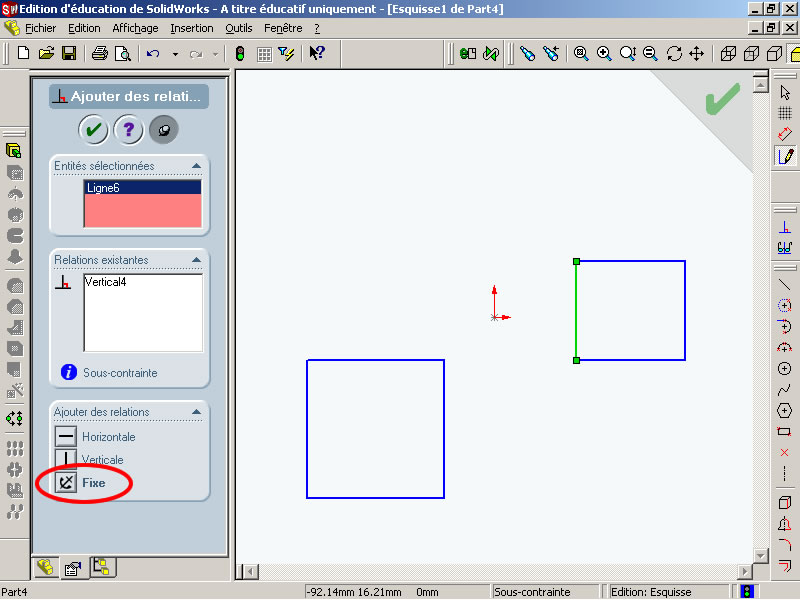This screenshot has width=800, height=600.
Task: Collapse the Entités sélectionnées section
Action: (x=196, y=166)
